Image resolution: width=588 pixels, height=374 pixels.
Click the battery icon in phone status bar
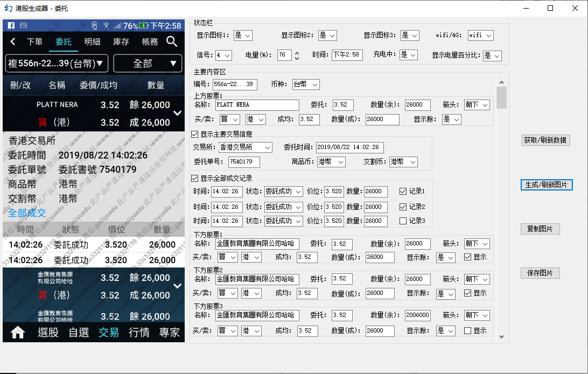tap(143, 26)
